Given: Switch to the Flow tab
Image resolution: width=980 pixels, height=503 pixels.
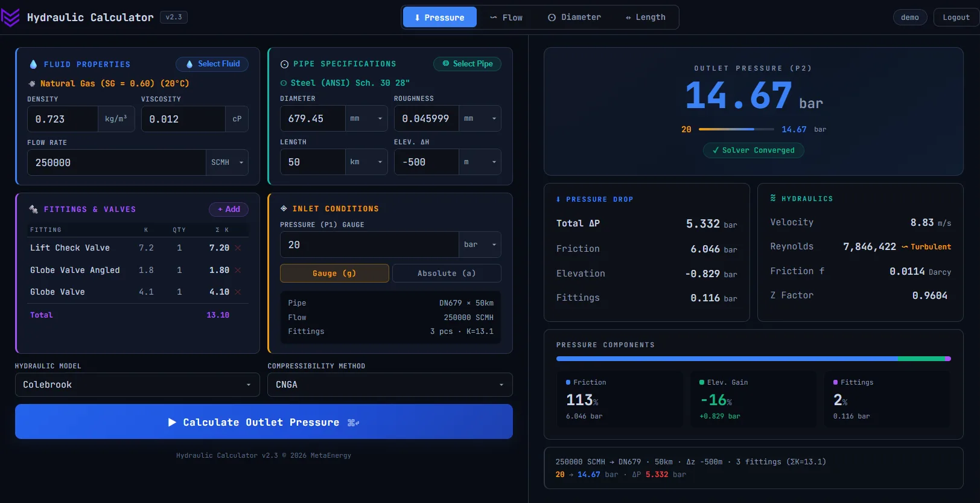Looking at the screenshot, I should coord(506,18).
